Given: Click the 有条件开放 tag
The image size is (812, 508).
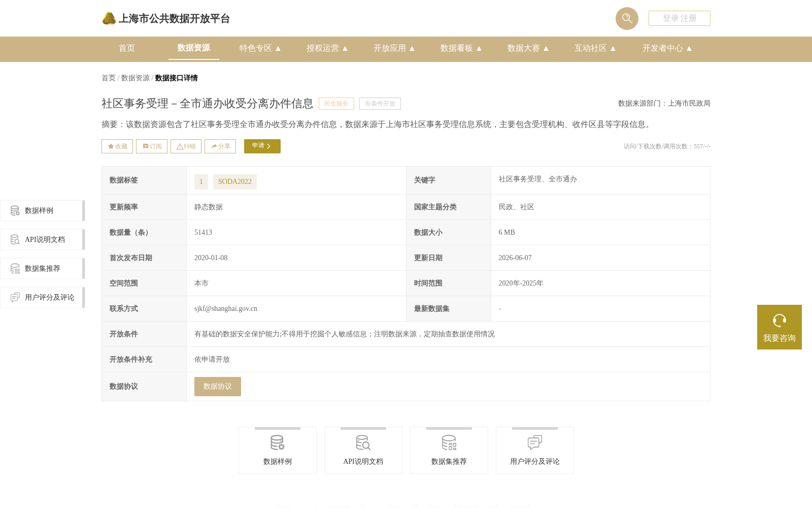Looking at the screenshot, I should [x=380, y=104].
